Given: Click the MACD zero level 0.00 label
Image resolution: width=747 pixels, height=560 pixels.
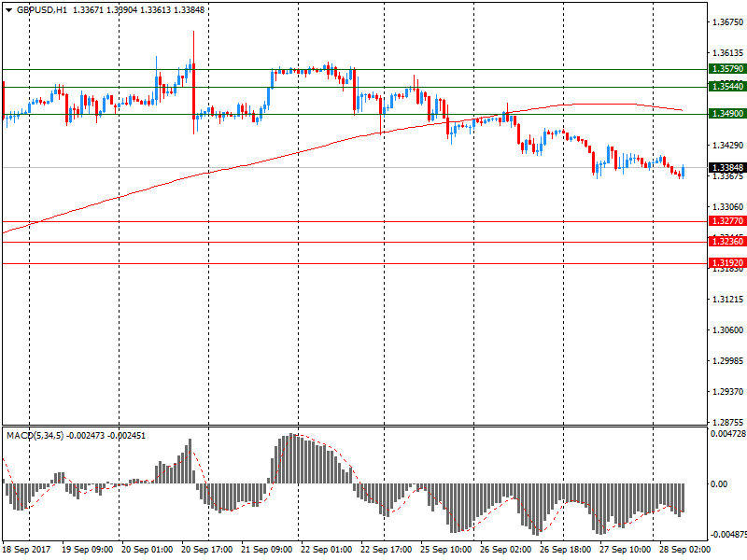Looking at the screenshot, I should [719, 484].
